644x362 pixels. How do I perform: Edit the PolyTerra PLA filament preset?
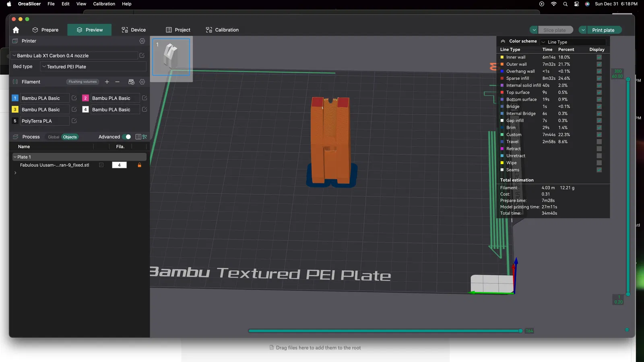[x=74, y=121]
